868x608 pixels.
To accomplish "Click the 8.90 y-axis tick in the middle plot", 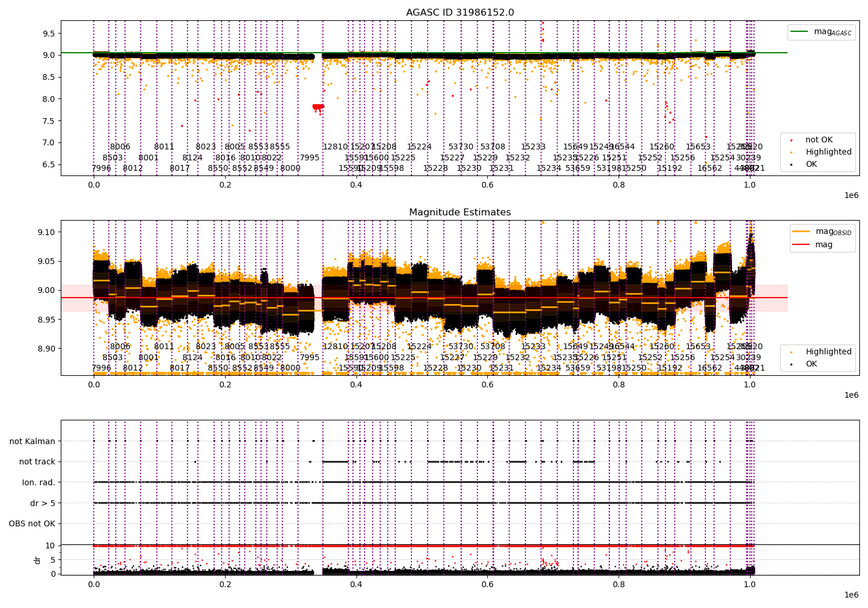I will 46,349.
